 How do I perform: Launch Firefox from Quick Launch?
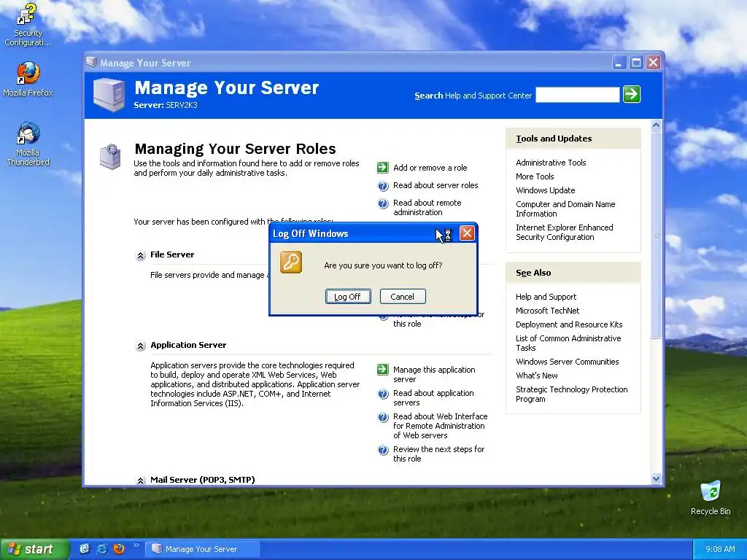[119, 548]
